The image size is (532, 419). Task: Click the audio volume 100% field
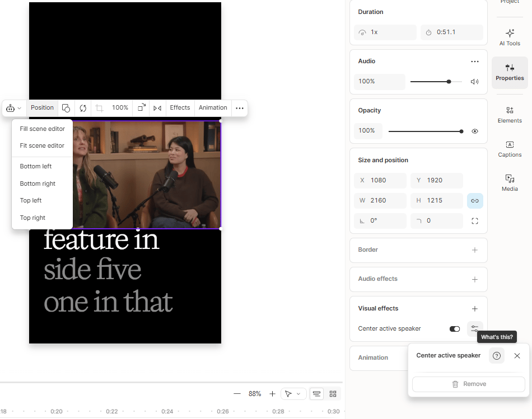[379, 81]
